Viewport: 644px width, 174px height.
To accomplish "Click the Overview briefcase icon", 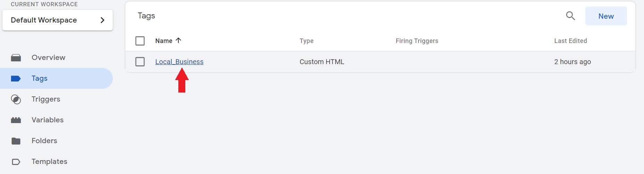I will coord(16,58).
